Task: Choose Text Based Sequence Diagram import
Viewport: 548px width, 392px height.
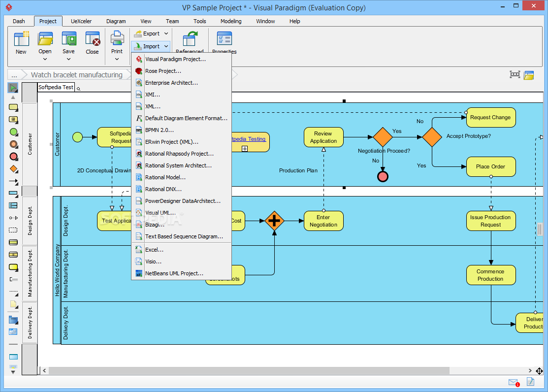Action: coord(181,236)
